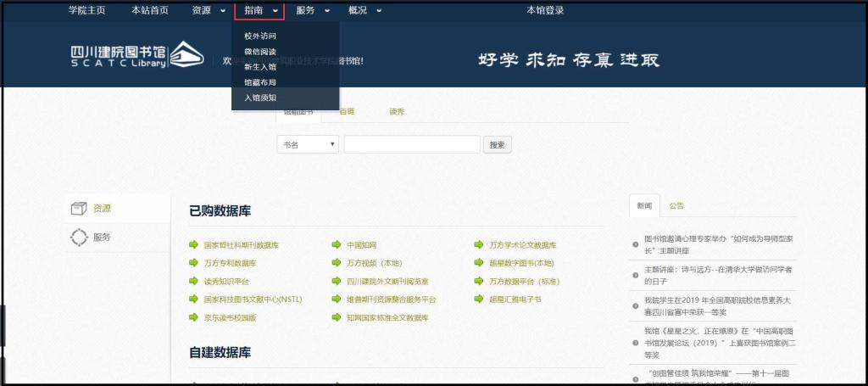This screenshot has width=868, height=386.
Task: Click the green arrow before 万方专利数据库
Action: (193, 263)
